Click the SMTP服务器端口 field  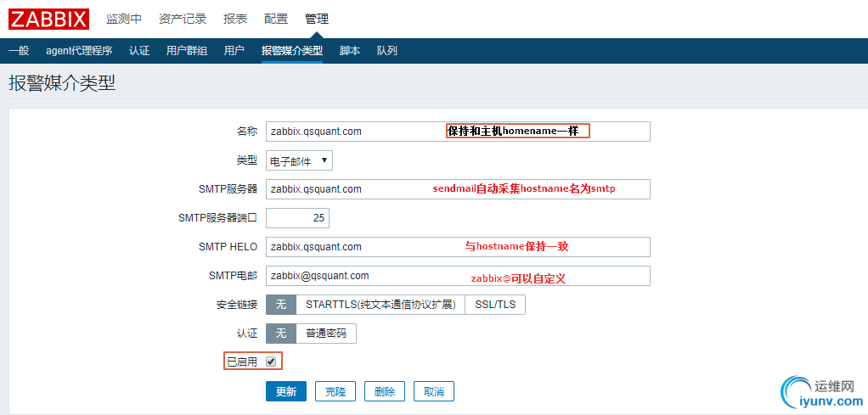pos(297,217)
